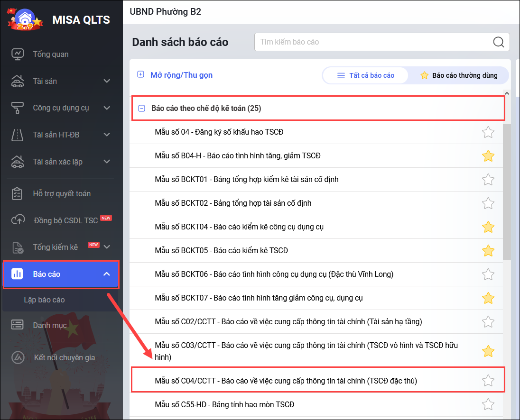The width and height of the screenshot is (520, 420).
Task: Click the report list scrollbar thumb
Action: 507,192
